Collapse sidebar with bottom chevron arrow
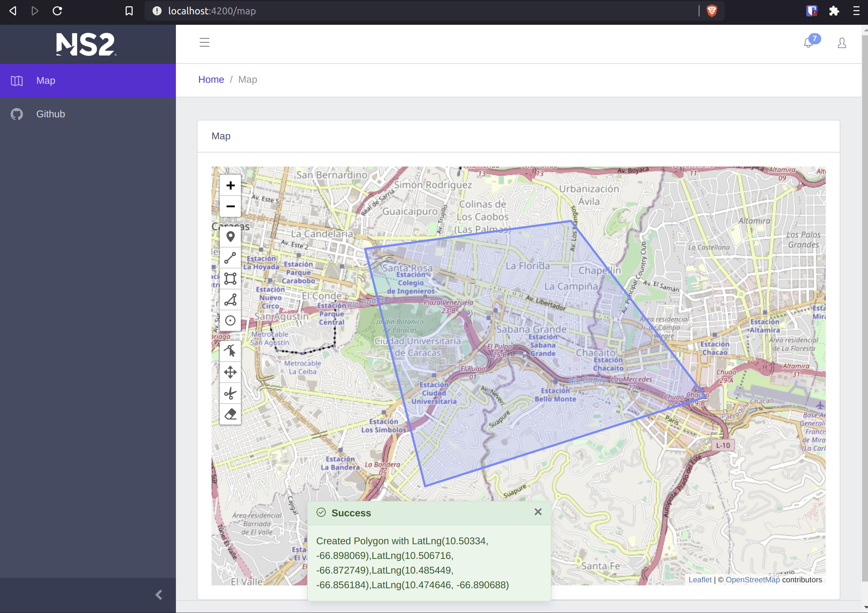Image resolution: width=868 pixels, height=613 pixels. (159, 595)
